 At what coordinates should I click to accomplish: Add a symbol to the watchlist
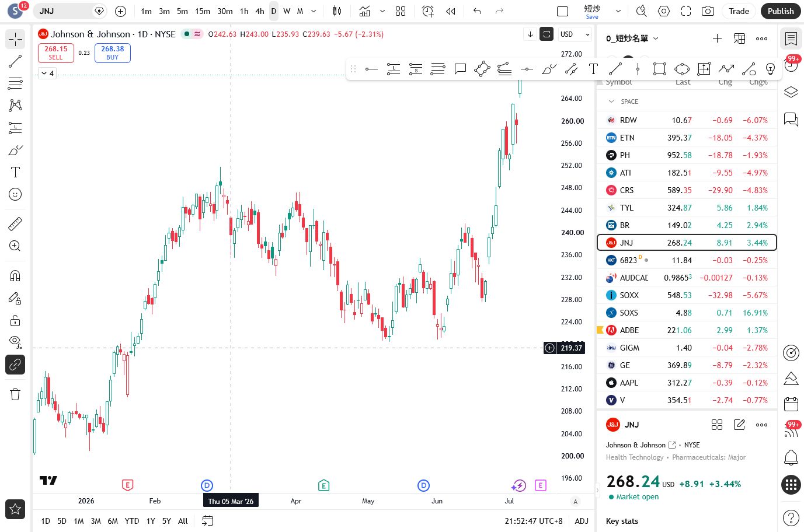pyautogui.click(x=717, y=38)
